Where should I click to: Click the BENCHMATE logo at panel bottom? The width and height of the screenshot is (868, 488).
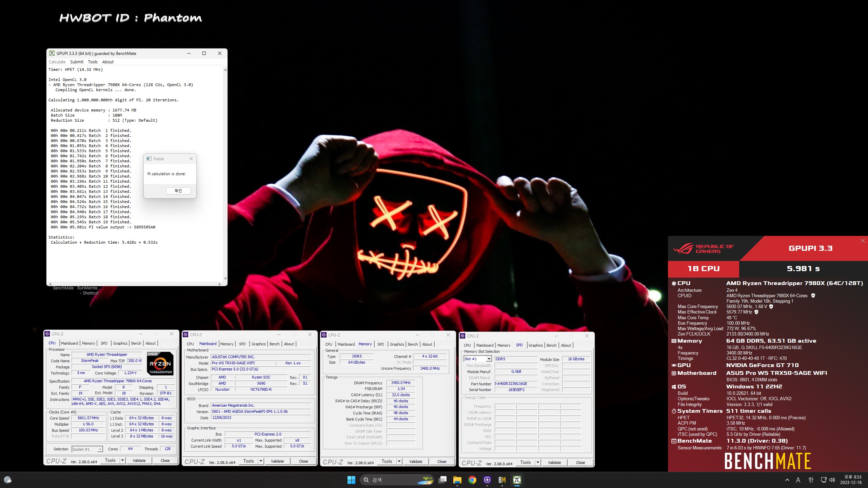tap(768, 461)
